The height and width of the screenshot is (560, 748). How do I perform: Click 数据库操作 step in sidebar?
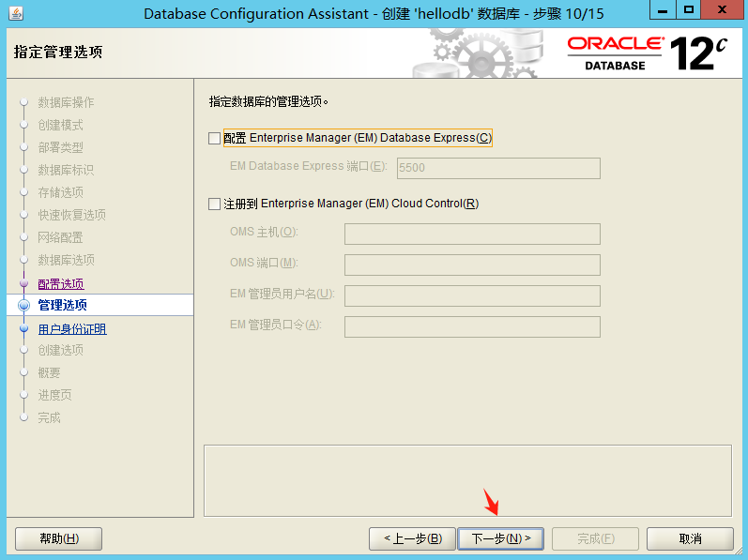[x=66, y=102]
